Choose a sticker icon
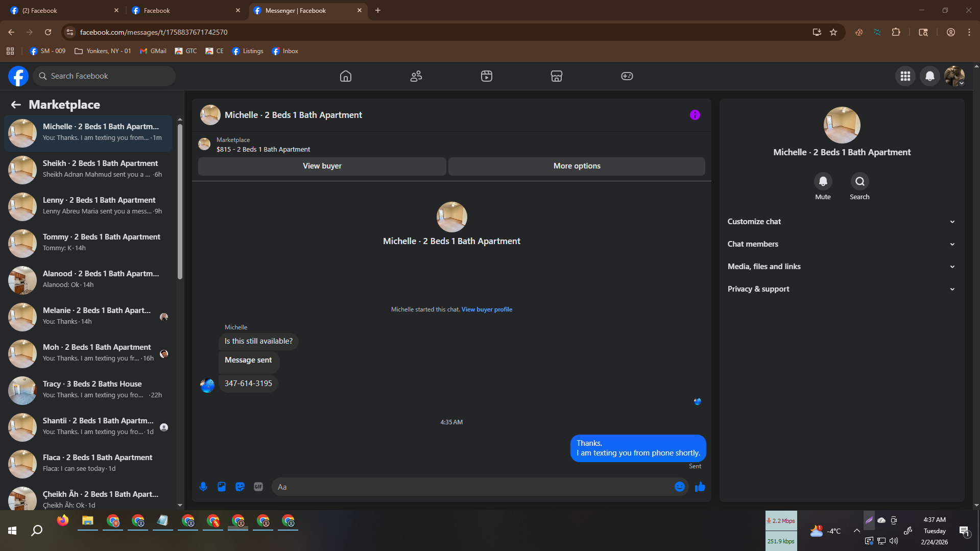This screenshot has height=551, width=980. coord(240,487)
